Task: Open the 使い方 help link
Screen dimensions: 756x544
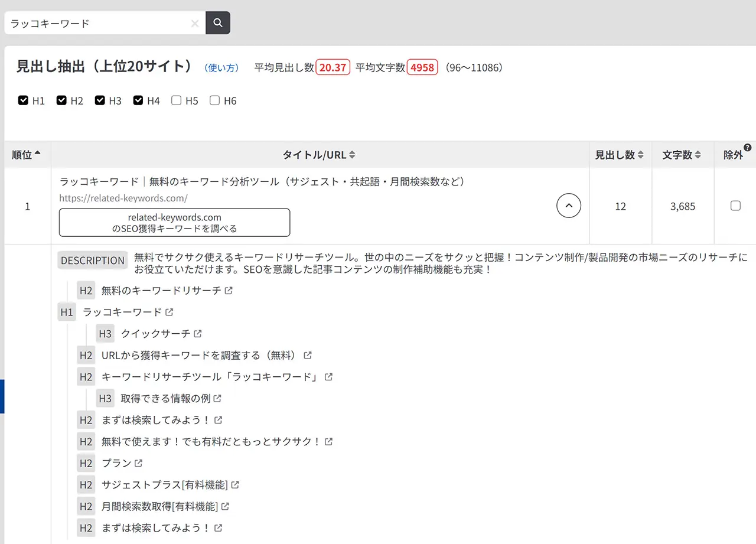Action: click(221, 68)
